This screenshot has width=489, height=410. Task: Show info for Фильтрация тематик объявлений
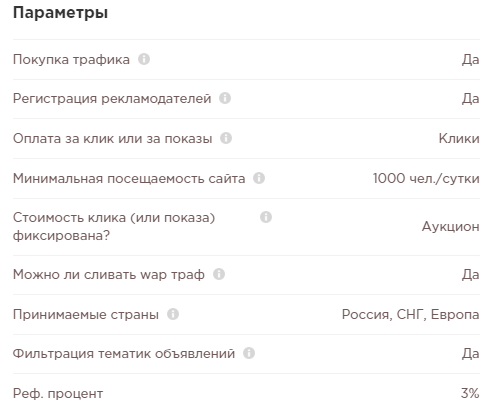[249, 353]
